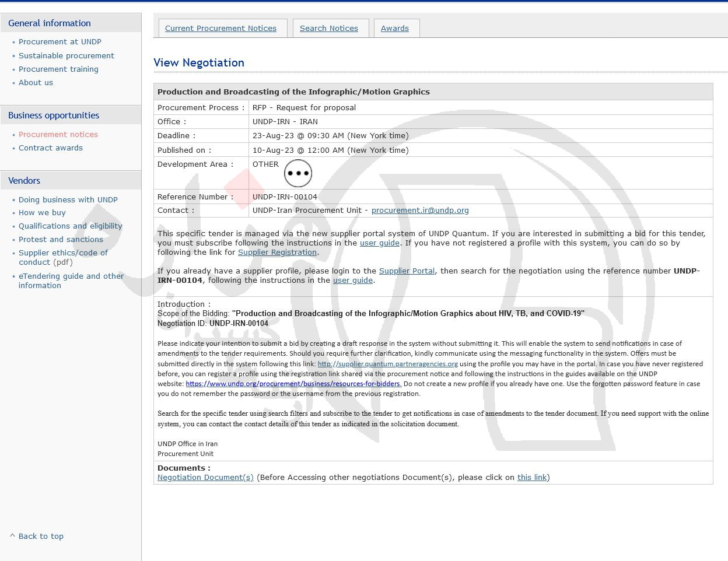
Task: Click the About us link
Action: point(36,83)
